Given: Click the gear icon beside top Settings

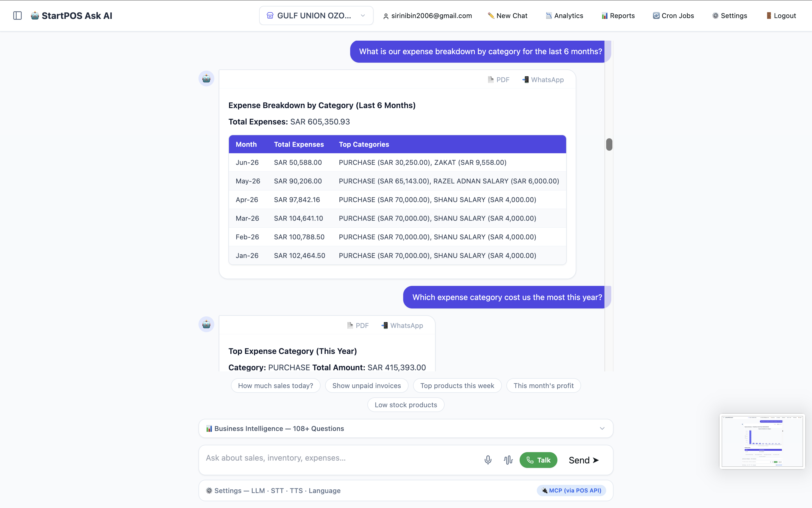Looking at the screenshot, I should (715, 16).
